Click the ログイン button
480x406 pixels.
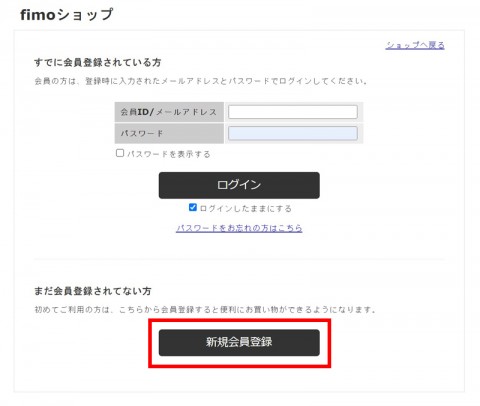click(239, 185)
